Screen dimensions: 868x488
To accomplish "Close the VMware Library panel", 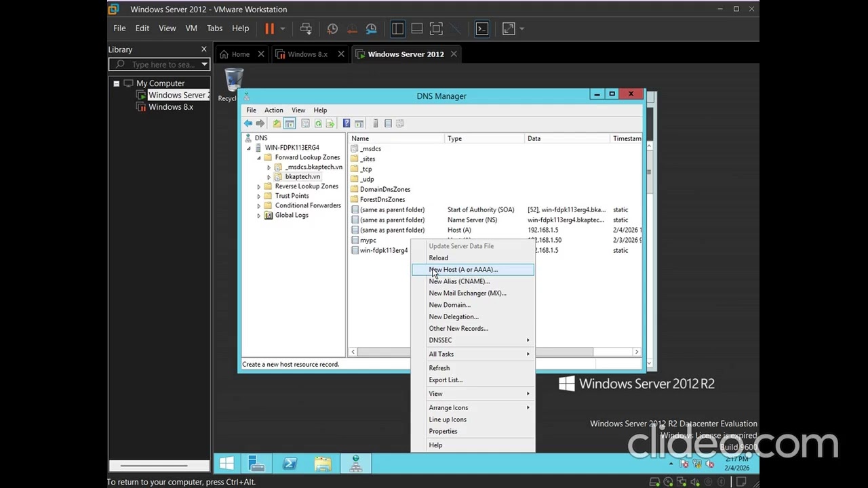I will pos(203,49).
